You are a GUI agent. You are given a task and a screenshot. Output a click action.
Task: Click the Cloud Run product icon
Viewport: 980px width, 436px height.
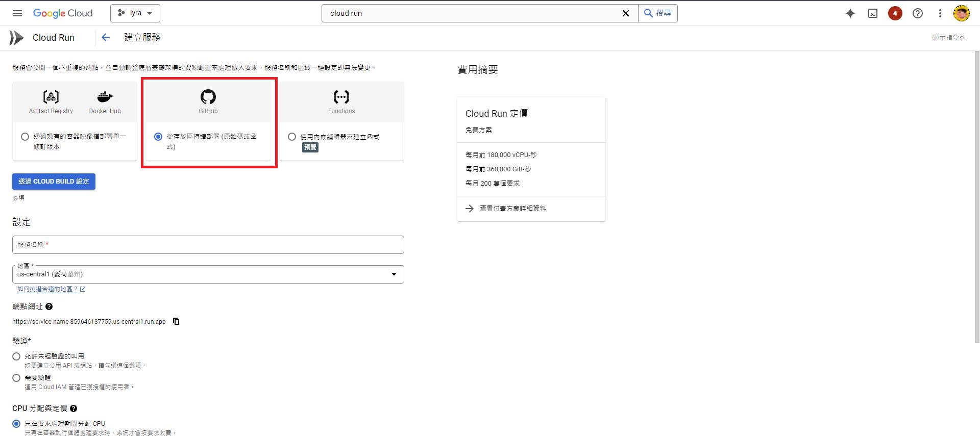click(16, 38)
